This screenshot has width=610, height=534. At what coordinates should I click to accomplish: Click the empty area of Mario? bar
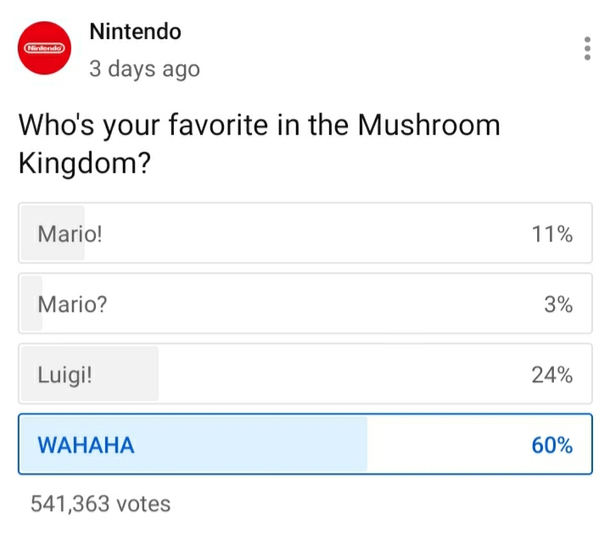point(316,303)
